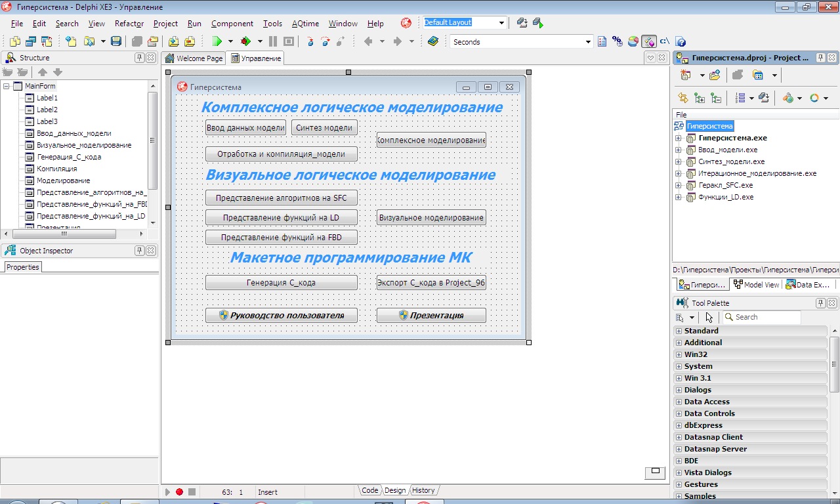Select Label1 in the Structure tree
This screenshot has width=840, height=504.
47,98
